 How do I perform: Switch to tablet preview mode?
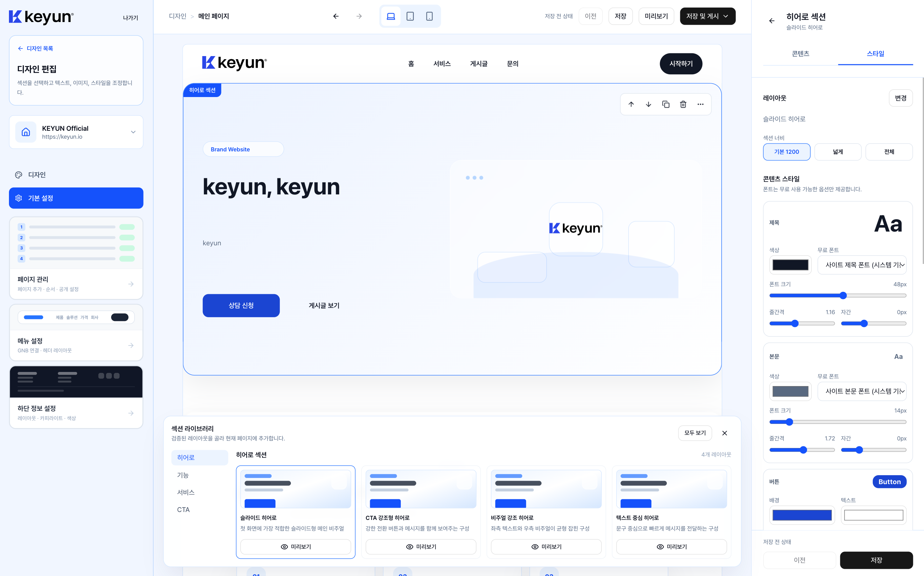[x=410, y=17]
